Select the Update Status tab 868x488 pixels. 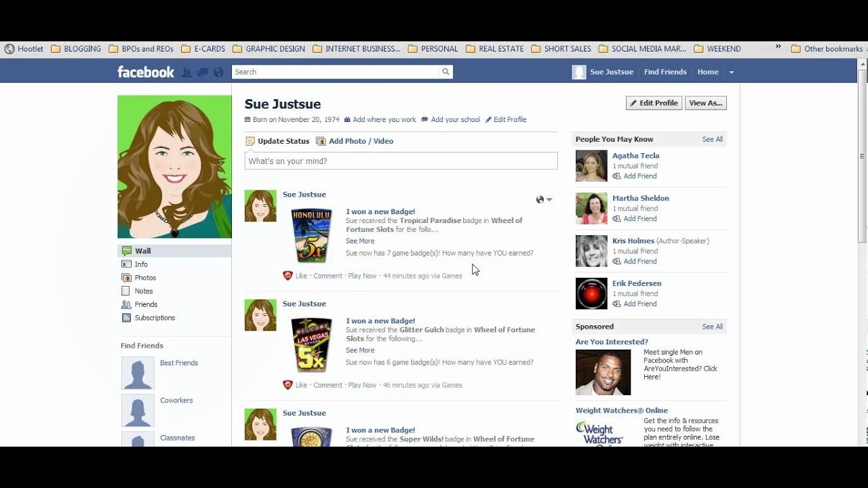[277, 141]
